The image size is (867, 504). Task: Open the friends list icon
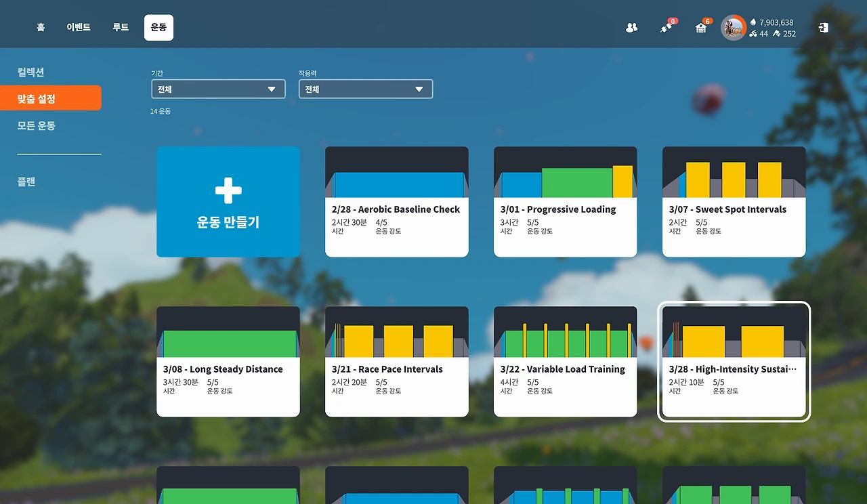pos(631,28)
